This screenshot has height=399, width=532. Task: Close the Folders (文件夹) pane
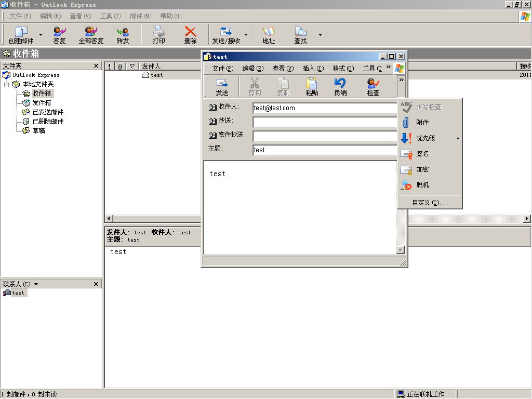click(x=96, y=65)
